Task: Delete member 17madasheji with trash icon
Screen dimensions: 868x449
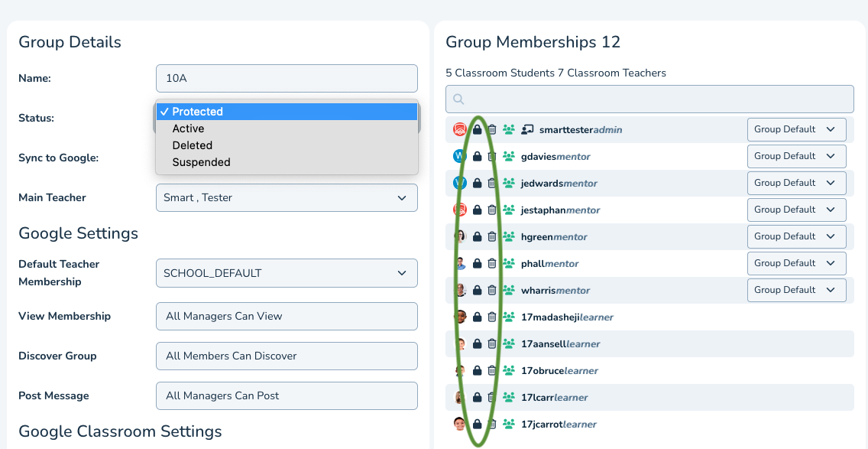Action: [492, 317]
